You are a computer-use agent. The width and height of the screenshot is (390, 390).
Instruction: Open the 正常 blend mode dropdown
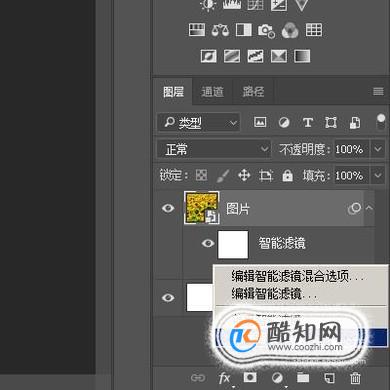point(214,149)
